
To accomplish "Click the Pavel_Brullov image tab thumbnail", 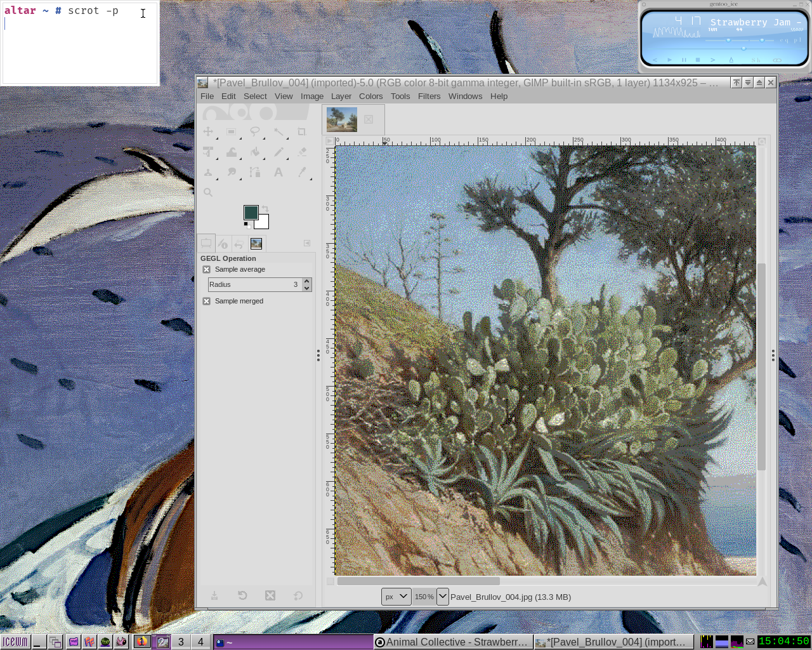I will (342, 119).
